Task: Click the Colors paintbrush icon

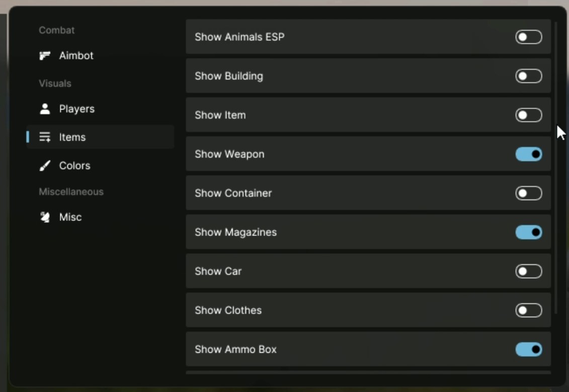Action: [45, 166]
